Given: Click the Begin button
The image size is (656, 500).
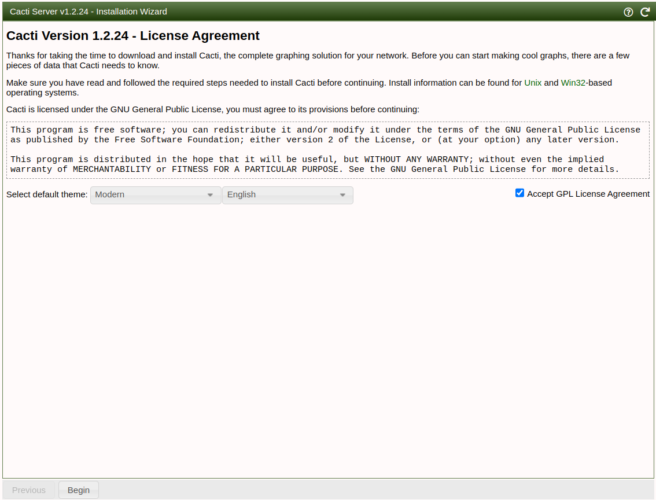Looking at the screenshot, I should click(79, 490).
